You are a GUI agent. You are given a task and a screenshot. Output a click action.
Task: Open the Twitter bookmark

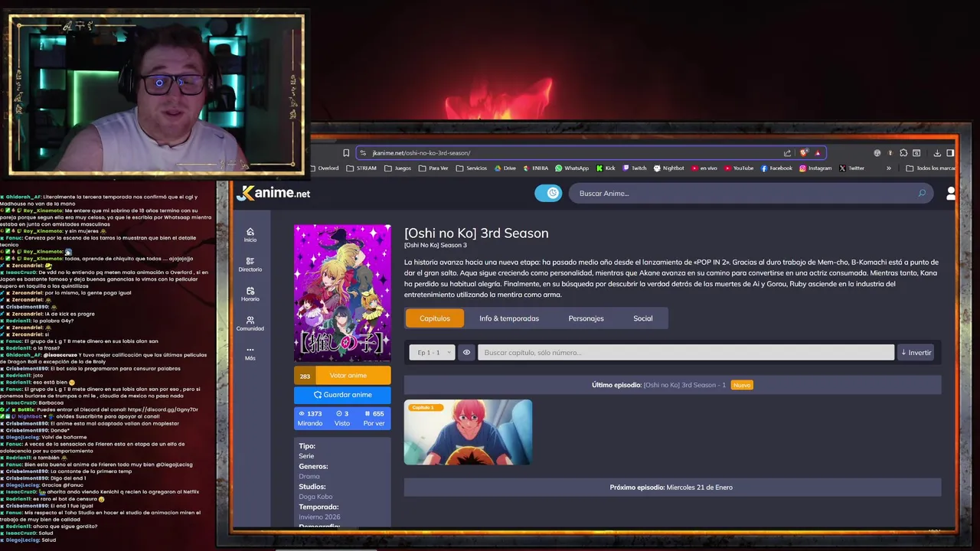click(x=852, y=168)
